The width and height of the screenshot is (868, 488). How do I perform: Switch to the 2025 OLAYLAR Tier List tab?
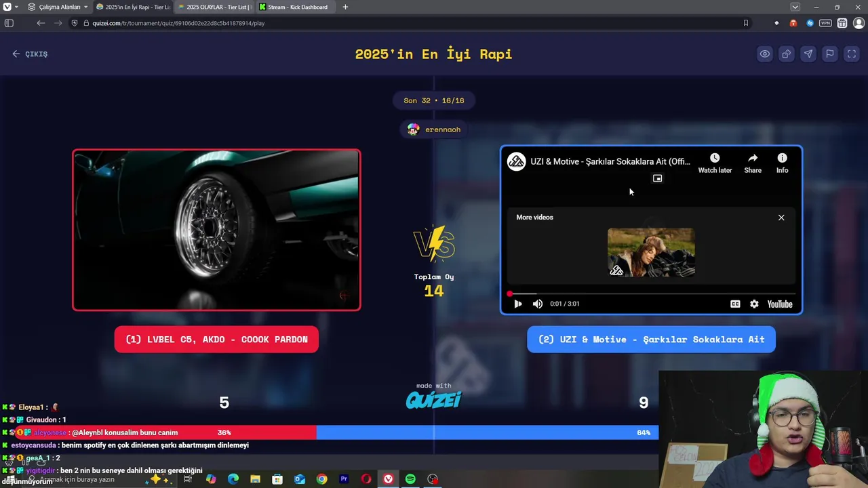pyautogui.click(x=214, y=7)
